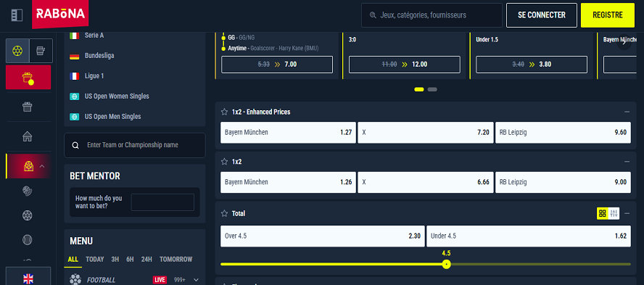Open the red gift promotions icon
This screenshot has height=285, width=644.
(x=28, y=77)
